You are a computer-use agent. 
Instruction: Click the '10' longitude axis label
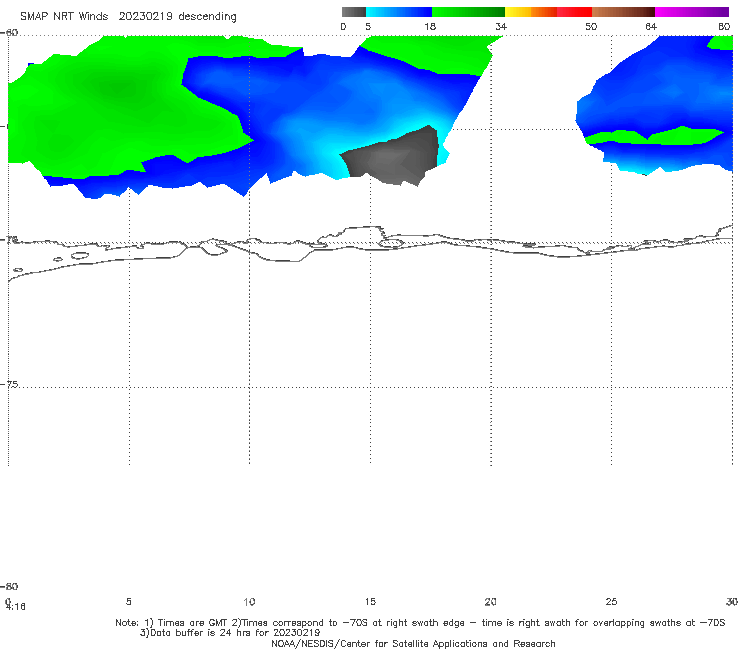coord(249,602)
